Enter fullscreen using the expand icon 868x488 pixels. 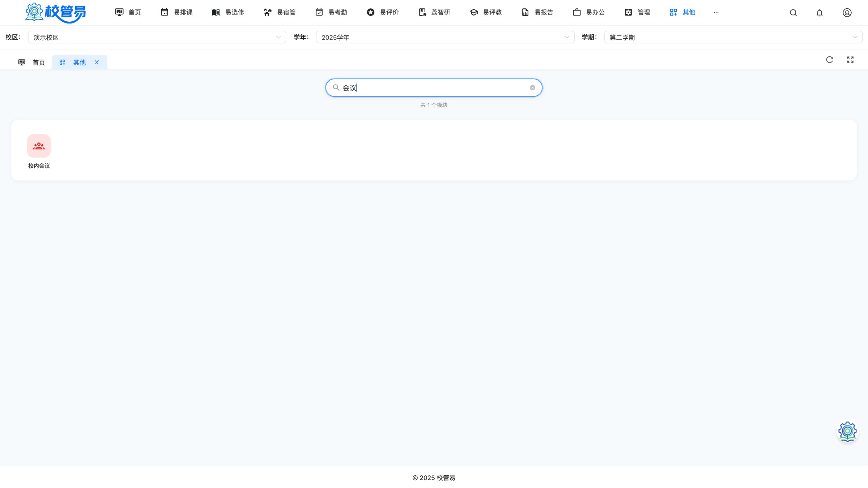click(x=850, y=60)
